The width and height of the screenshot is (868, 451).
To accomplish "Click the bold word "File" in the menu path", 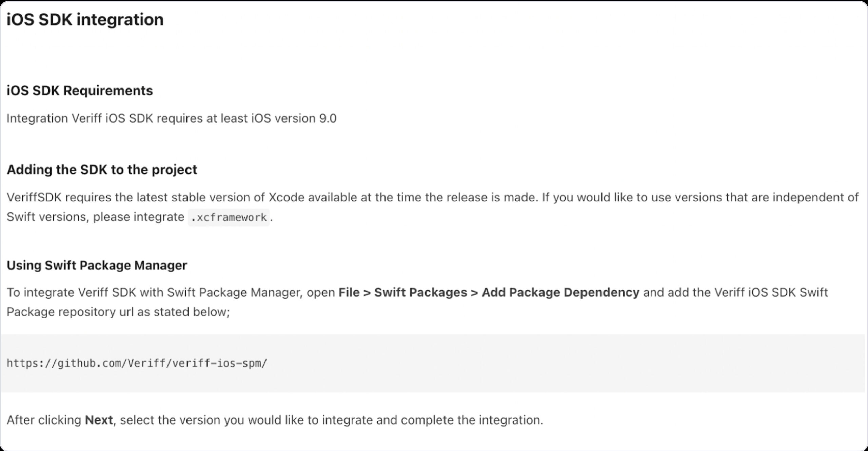I will [x=349, y=292].
